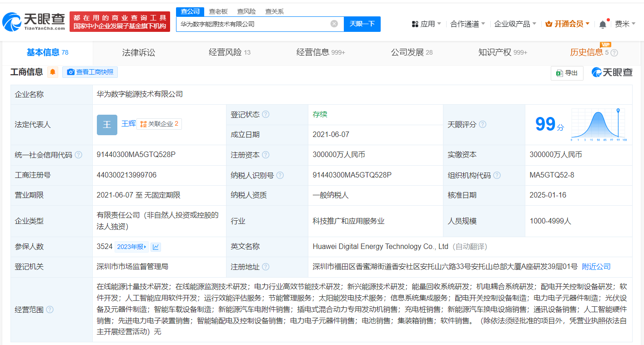Click the crown icon on 开通会员

549,24
